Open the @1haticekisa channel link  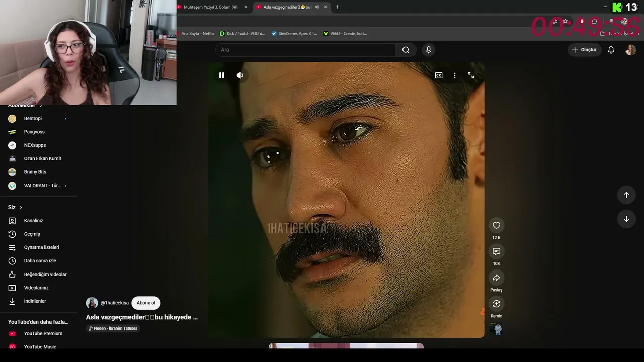114,303
